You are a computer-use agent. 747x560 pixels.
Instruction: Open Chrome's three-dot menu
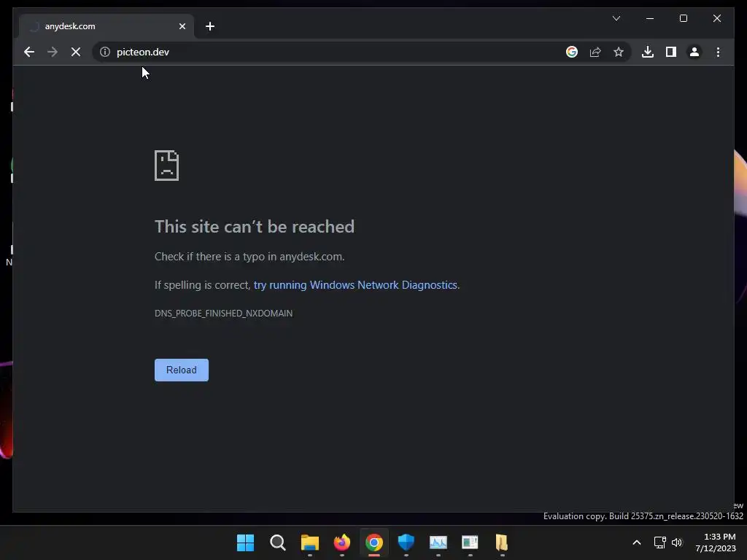718,52
